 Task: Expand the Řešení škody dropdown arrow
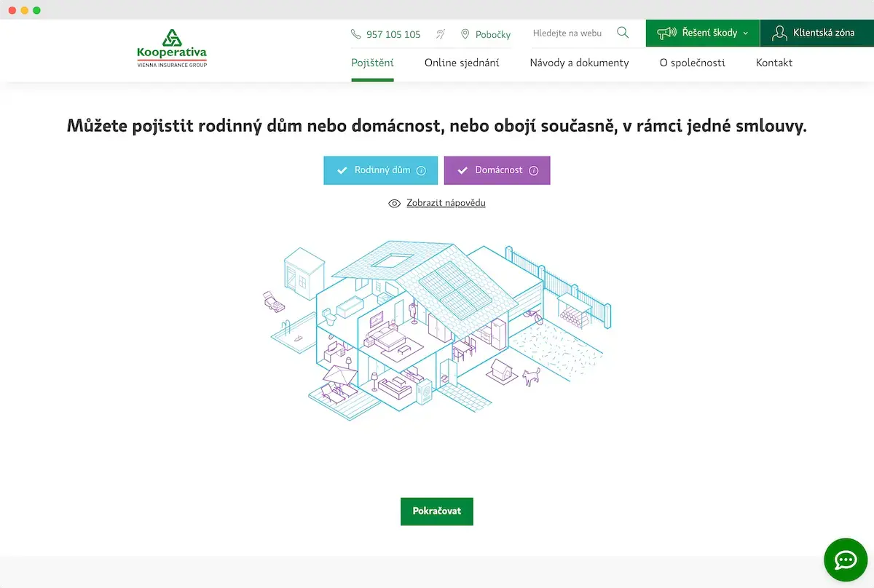click(745, 33)
